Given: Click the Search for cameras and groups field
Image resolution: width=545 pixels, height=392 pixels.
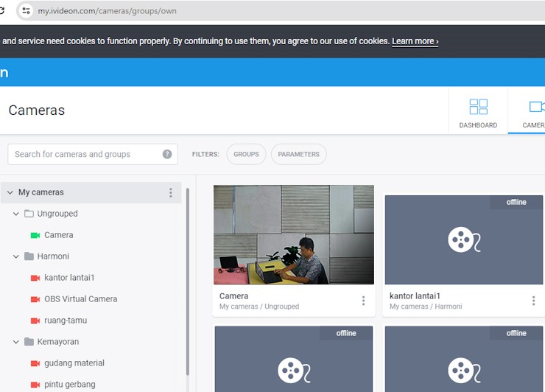Looking at the screenshot, I should (93, 154).
